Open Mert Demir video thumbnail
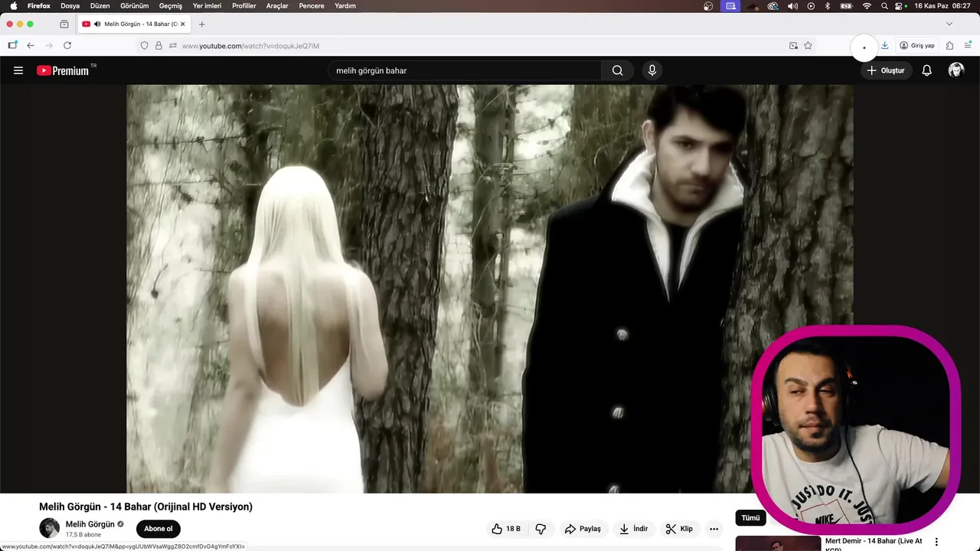980x551 pixels. coord(778,543)
